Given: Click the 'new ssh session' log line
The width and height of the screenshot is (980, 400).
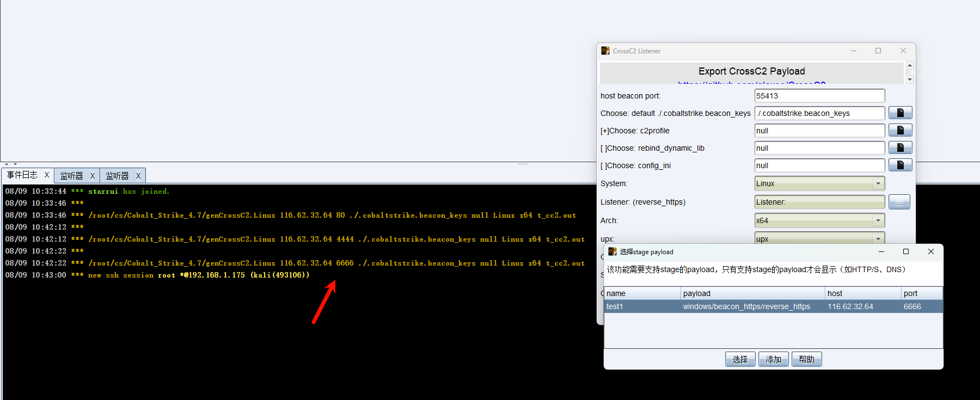Looking at the screenshot, I should point(157,275).
